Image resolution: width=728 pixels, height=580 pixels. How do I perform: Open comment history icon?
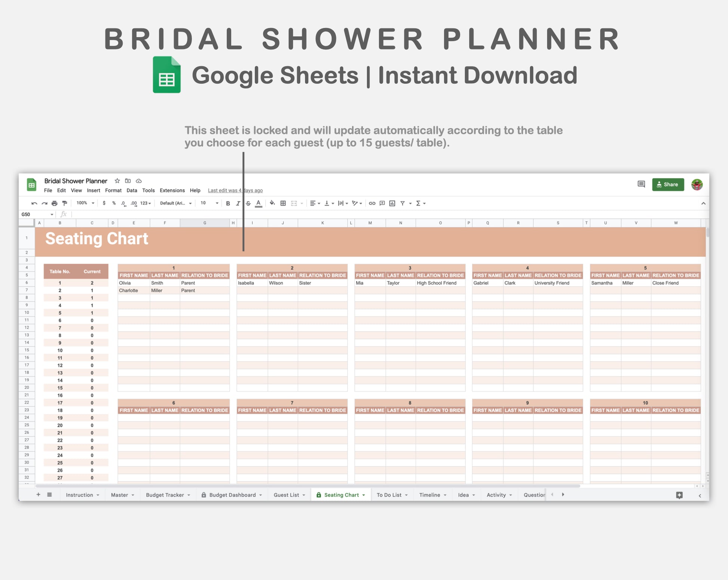click(641, 184)
